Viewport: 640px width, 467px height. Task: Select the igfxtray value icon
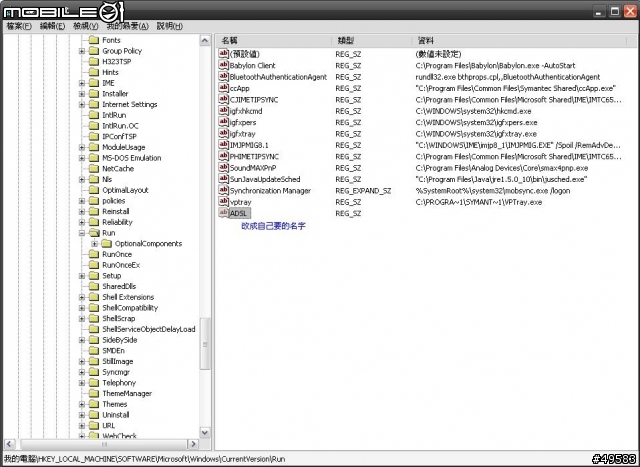(223, 133)
